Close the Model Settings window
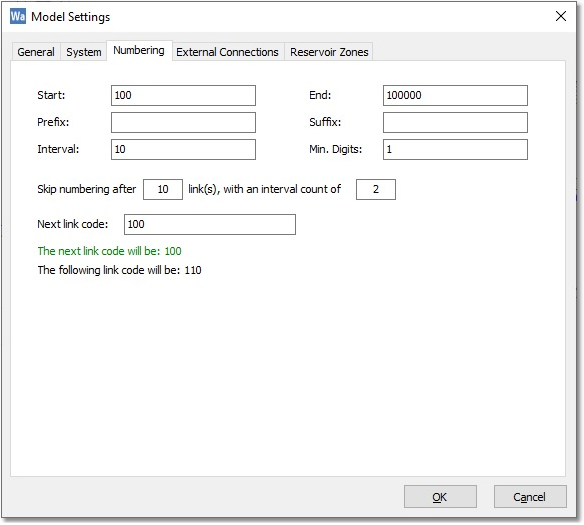The width and height of the screenshot is (584, 525). coord(561,16)
